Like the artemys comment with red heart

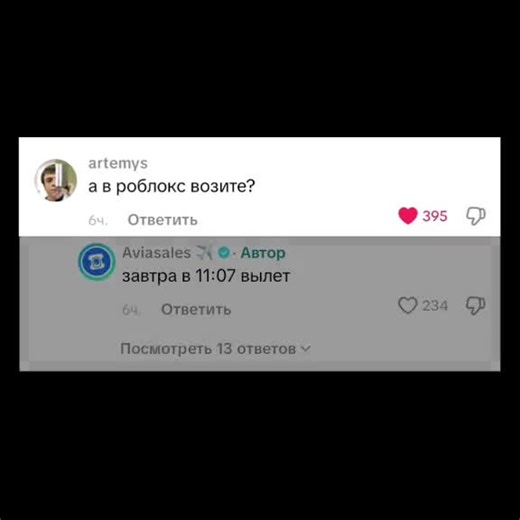pyautogui.click(x=408, y=216)
